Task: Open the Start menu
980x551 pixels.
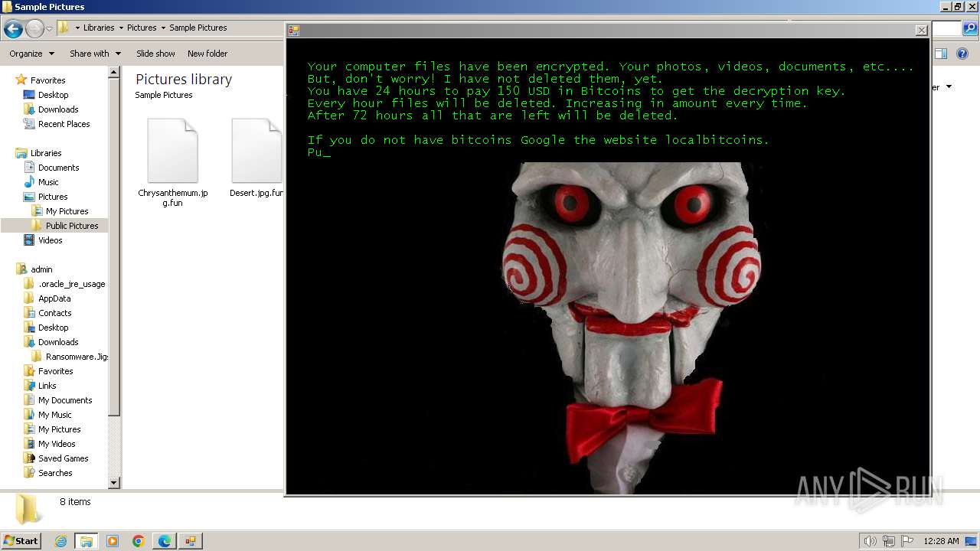Action: pos(21,540)
